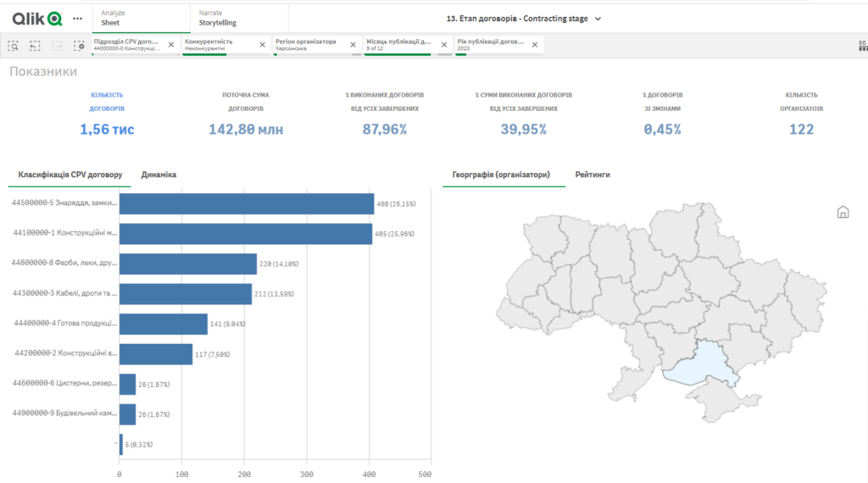Expand the Contracting stage sheet dropdown
This screenshot has height=483, width=868.
click(598, 19)
